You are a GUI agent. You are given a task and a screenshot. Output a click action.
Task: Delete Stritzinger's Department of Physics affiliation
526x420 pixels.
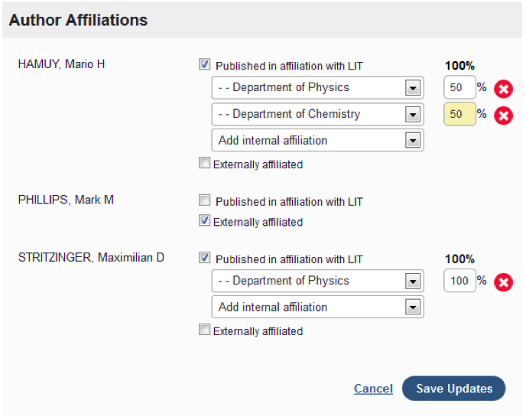click(503, 282)
